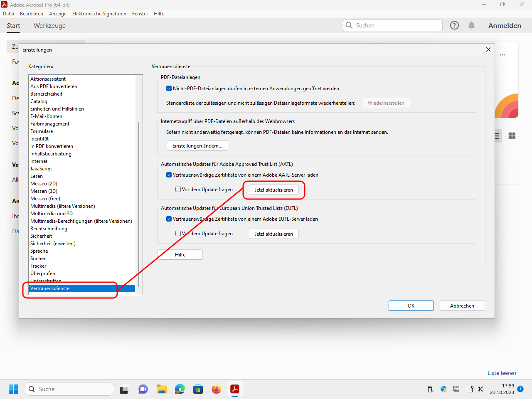Open File Explorer from the taskbar
The height and width of the screenshot is (399, 532).
162,389
